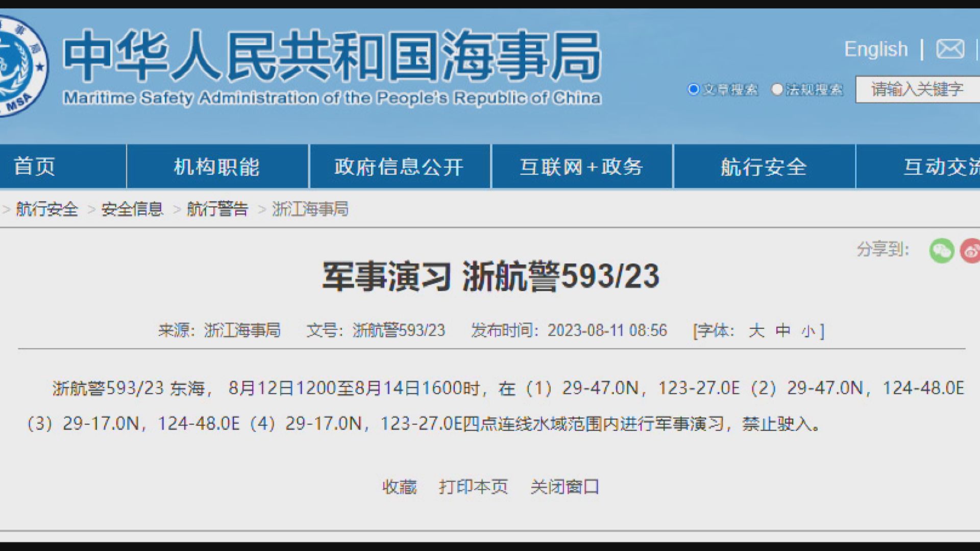
Task: Open the 互动交流 navigation menu
Action: [x=947, y=166]
